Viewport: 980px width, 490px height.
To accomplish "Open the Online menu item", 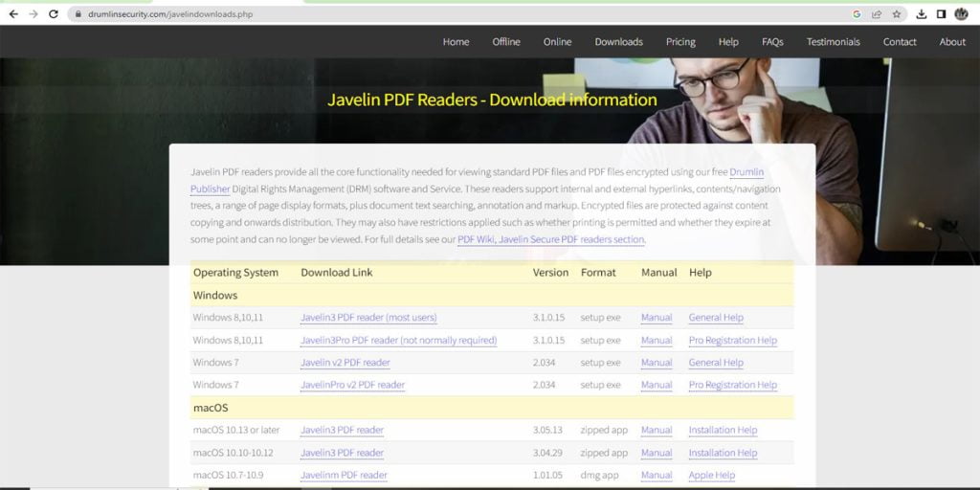I will 558,42.
